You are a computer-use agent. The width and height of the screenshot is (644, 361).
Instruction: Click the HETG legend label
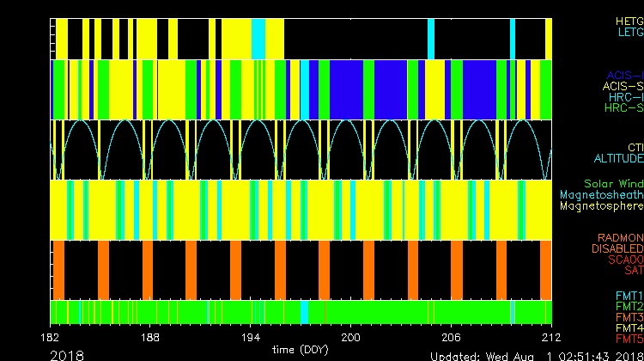pos(629,21)
